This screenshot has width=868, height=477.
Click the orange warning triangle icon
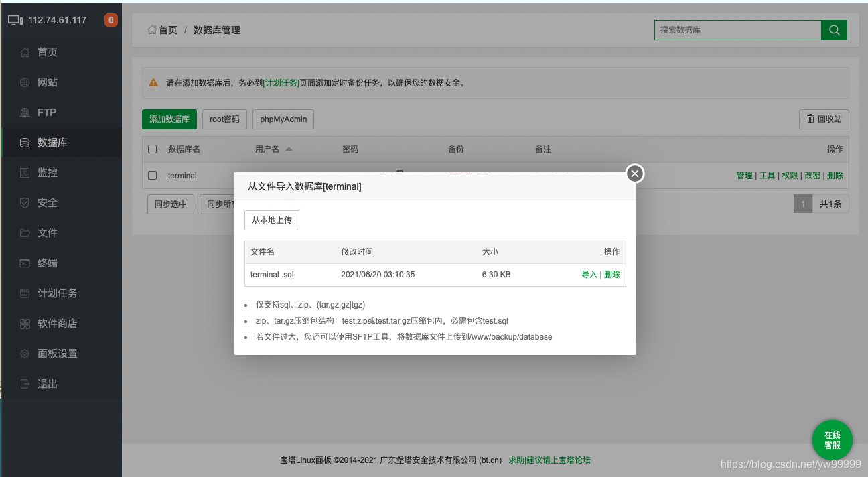coord(154,83)
